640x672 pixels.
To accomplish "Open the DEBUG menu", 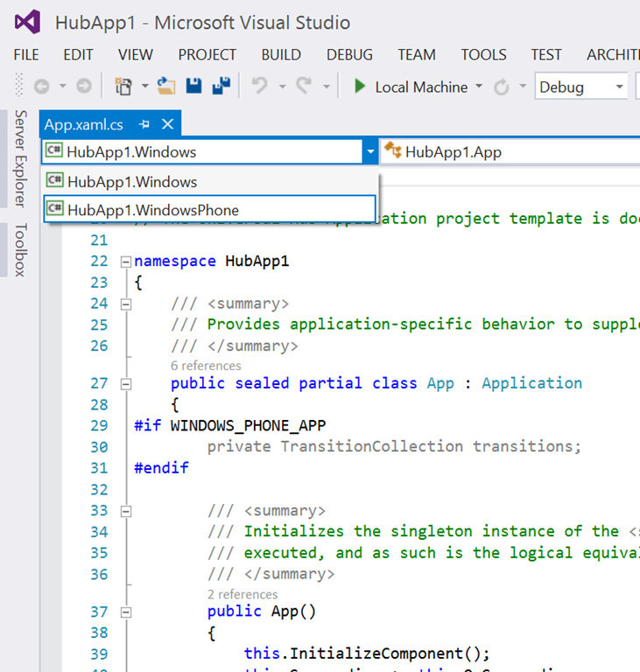I will 349,55.
